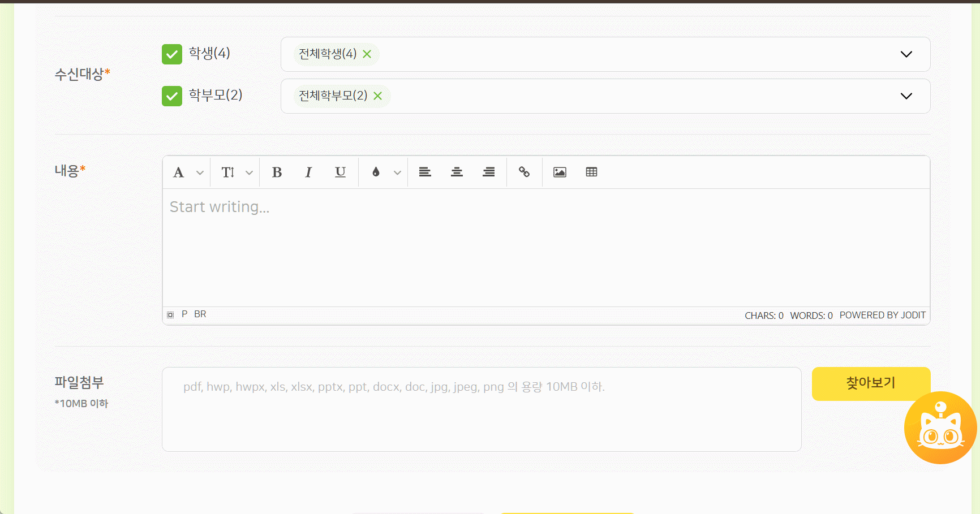Viewport: 980px width, 514px height.
Task: Open the text color fill picker
Action: pos(376,172)
